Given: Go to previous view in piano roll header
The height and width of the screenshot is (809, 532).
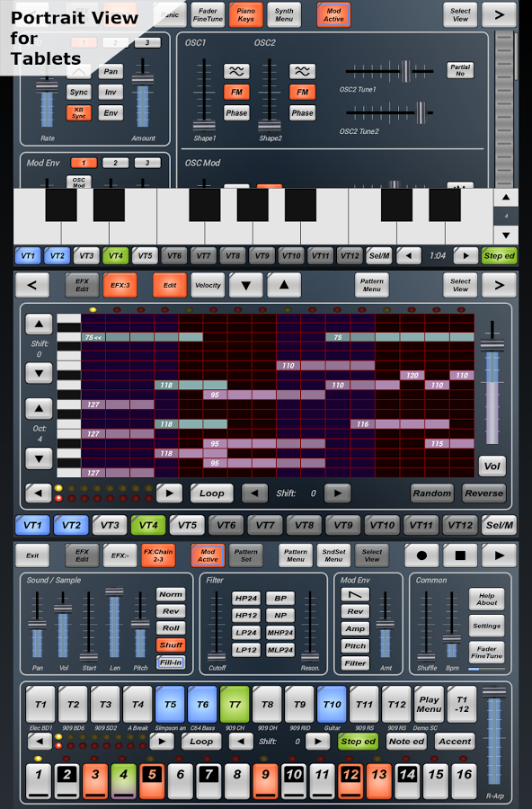Looking at the screenshot, I should pyautogui.click(x=32, y=285).
